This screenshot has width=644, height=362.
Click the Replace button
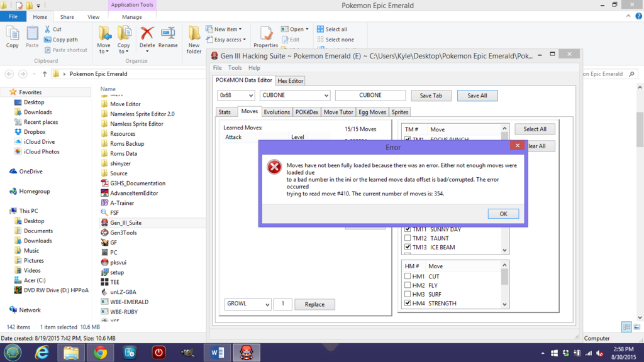[x=314, y=305]
